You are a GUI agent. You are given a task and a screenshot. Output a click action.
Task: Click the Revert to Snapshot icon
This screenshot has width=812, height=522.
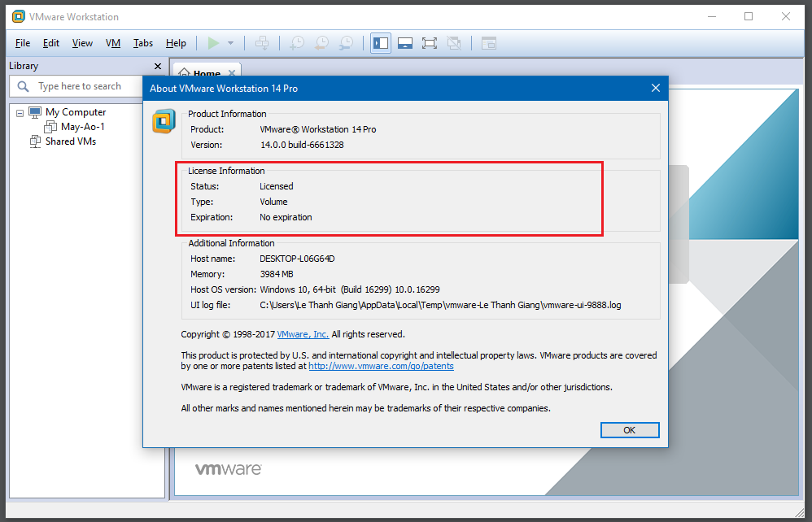click(x=321, y=43)
